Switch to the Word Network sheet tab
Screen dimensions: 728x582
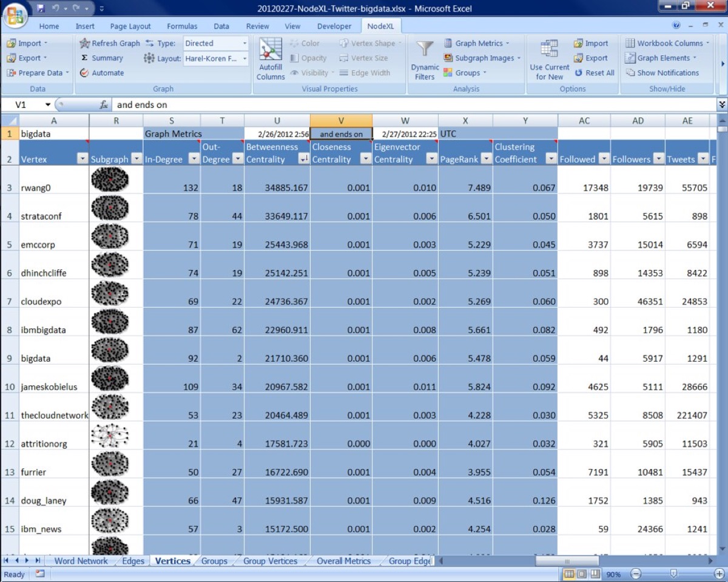81,561
